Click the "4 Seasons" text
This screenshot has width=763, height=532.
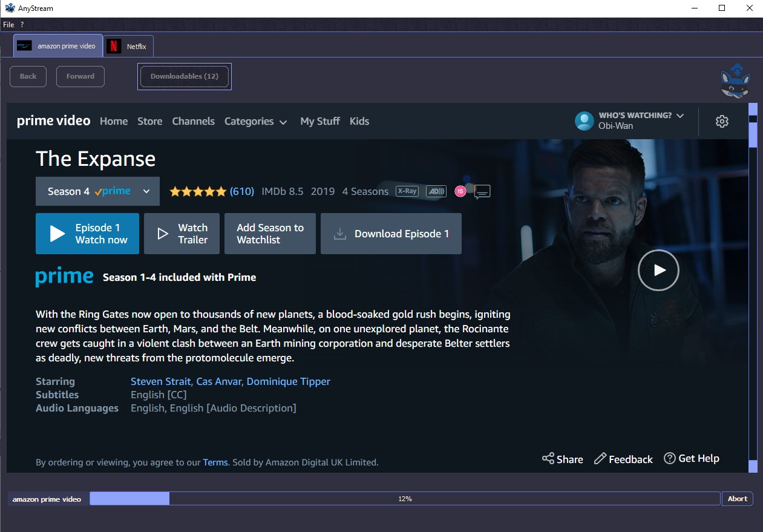pyautogui.click(x=365, y=191)
